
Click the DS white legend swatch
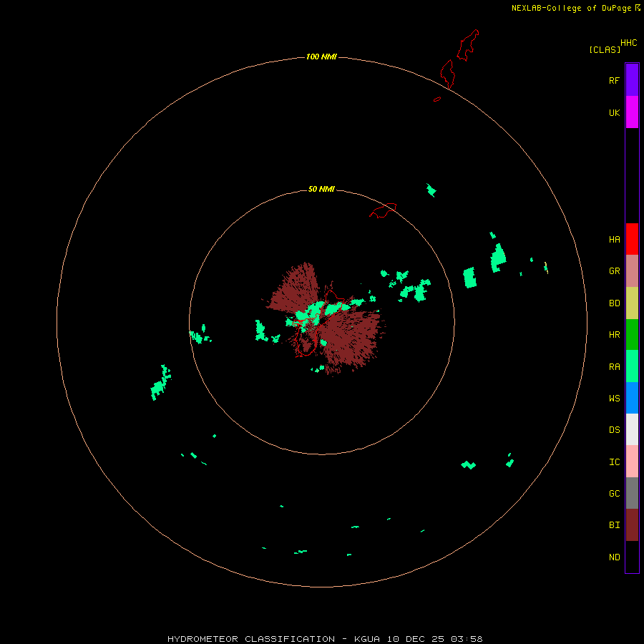(x=632, y=429)
